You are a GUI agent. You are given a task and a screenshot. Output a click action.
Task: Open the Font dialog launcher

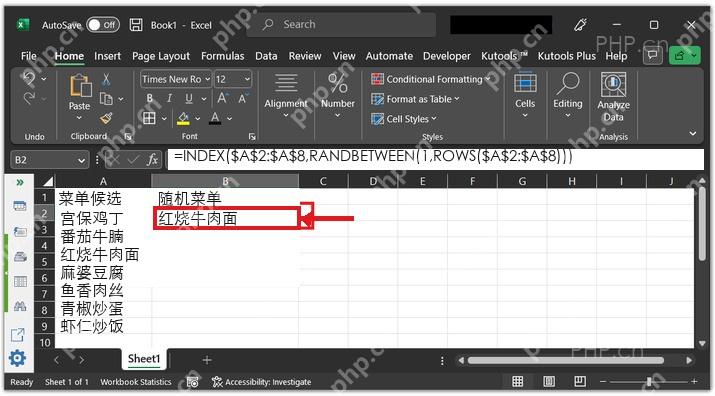pyautogui.click(x=252, y=136)
